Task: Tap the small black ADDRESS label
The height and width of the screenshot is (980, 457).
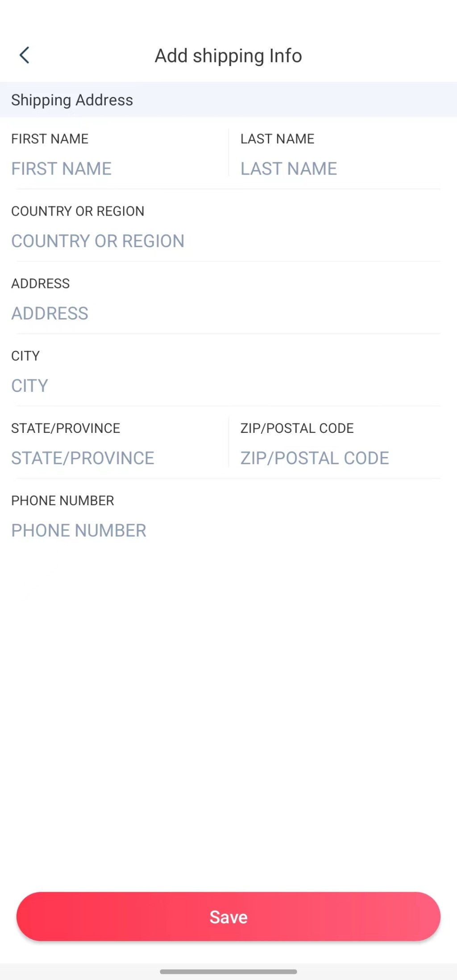Action: click(41, 283)
